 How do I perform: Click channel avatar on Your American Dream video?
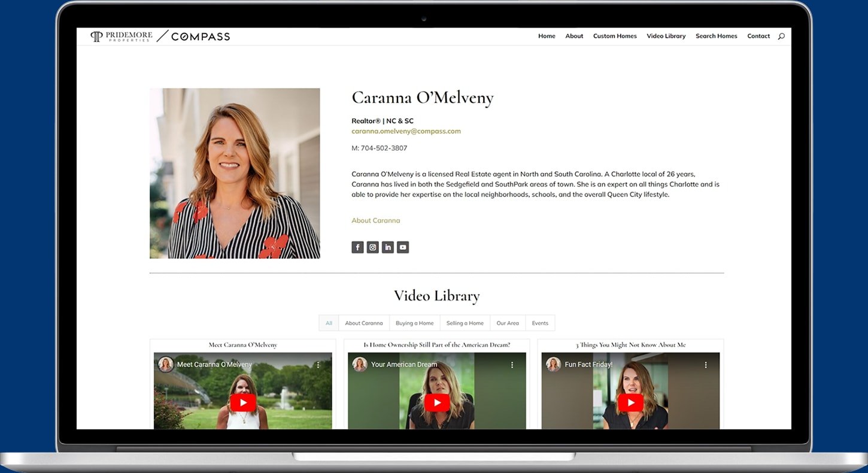pos(360,365)
